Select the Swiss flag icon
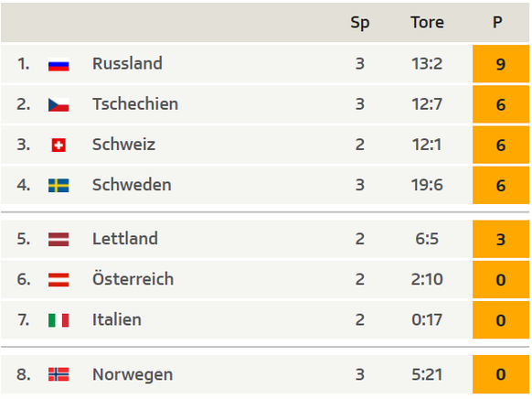This screenshot has width=532, height=399. point(59,145)
